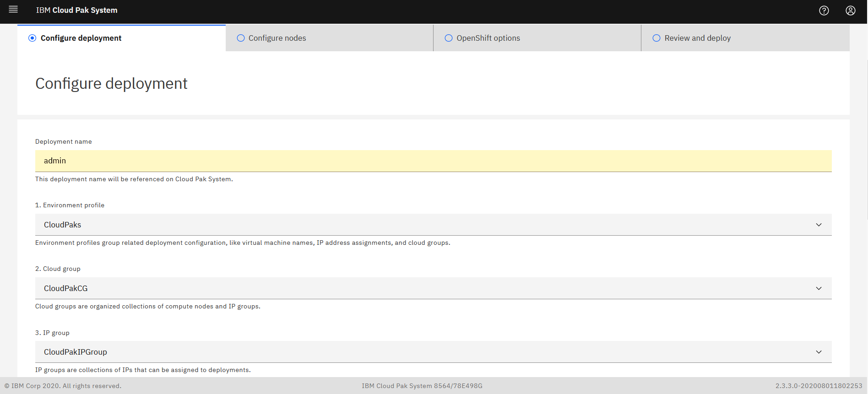Viewport: 868px width, 394px height.
Task: Click the '3. IP group' label
Action: point(52,333)
